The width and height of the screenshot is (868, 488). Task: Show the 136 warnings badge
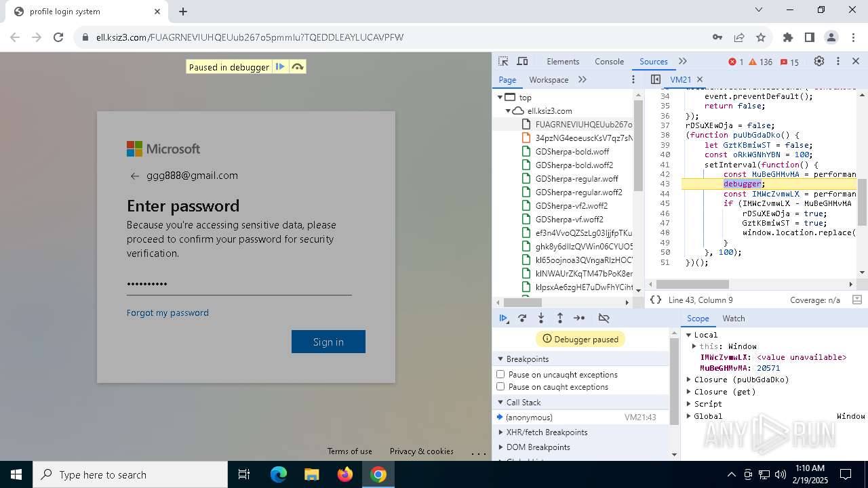click(760, 62)
